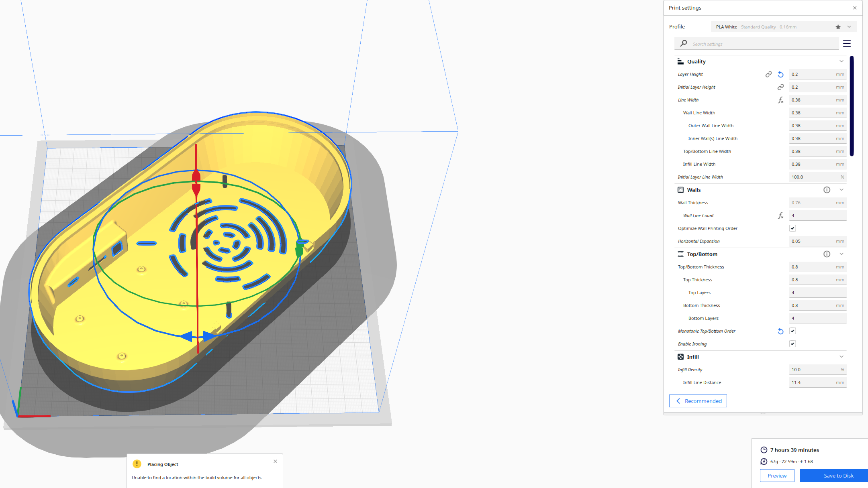Click the fx icon beside Wall Line Count
The width and height of the screenshot is (868, 488).
pos(781,216)
